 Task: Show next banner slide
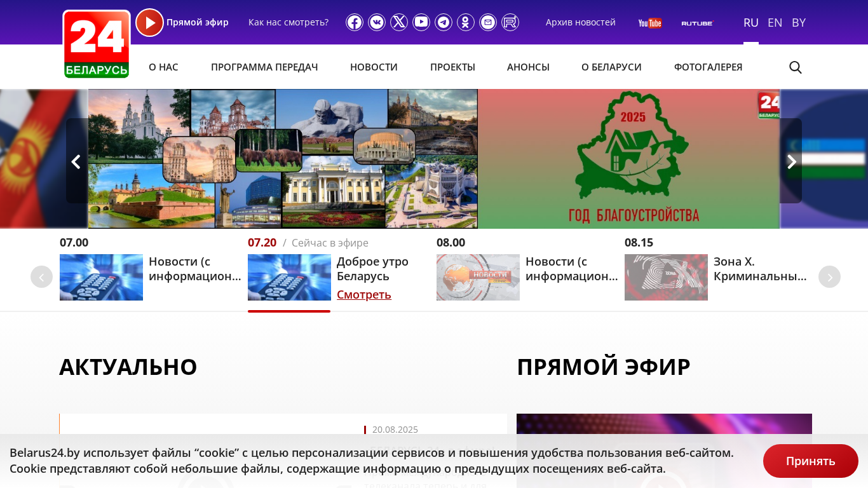[x=791, y=161]
